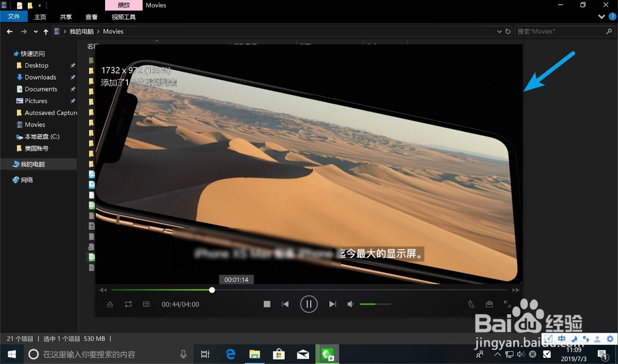Go back with Explorer's back arrow
Screen dimensions: 618x364
click(9, 32)
